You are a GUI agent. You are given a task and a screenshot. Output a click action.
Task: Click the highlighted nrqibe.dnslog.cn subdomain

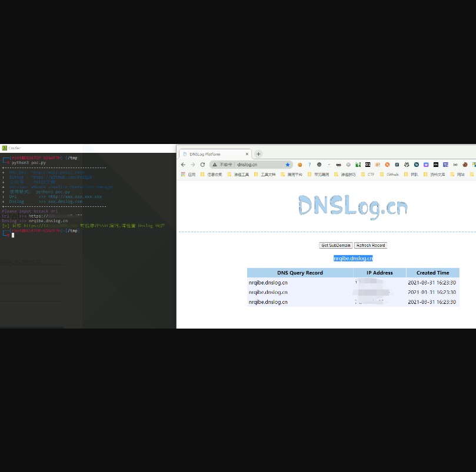click(x=353, y=258)
